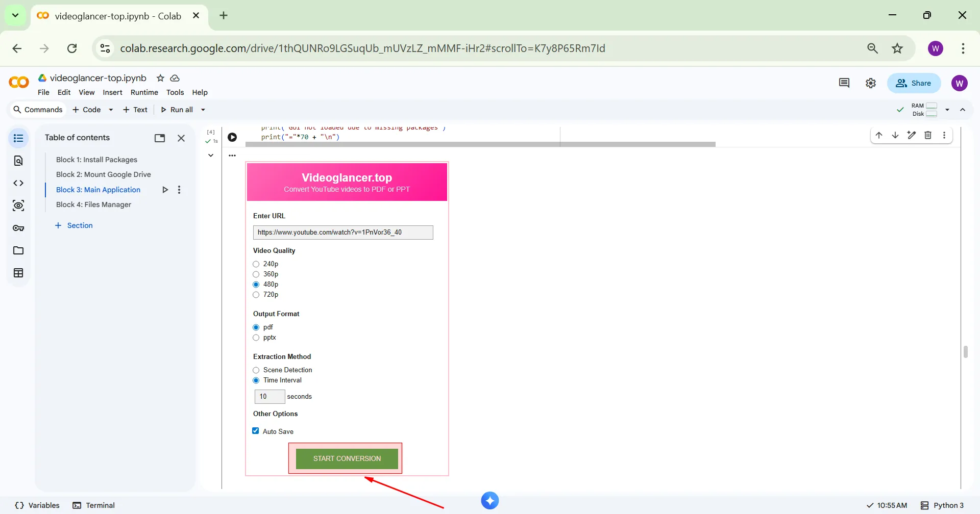This screenshot has height=514, width=980.
Task: Select 360p video quality
Action: pyautogui.click(x=256, y=274)
